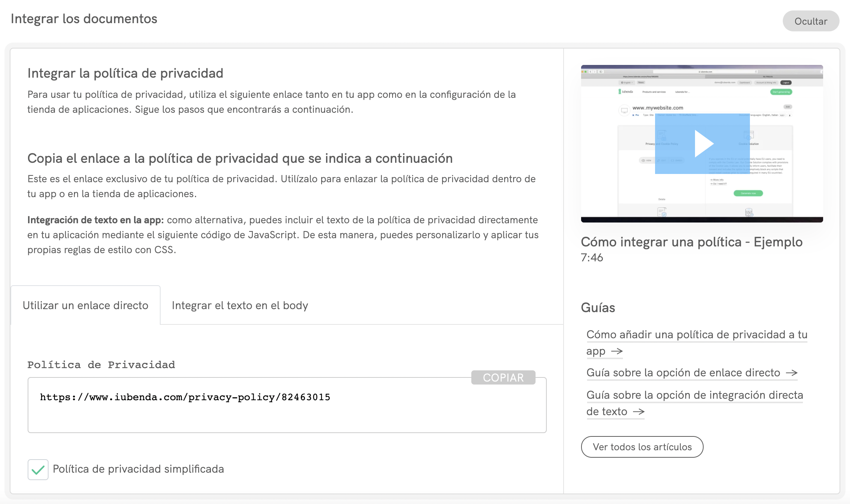The image size is (850, 504).
Task: Switch to 'Utilizar un enlace directo' tab
Action: [86, 305]
